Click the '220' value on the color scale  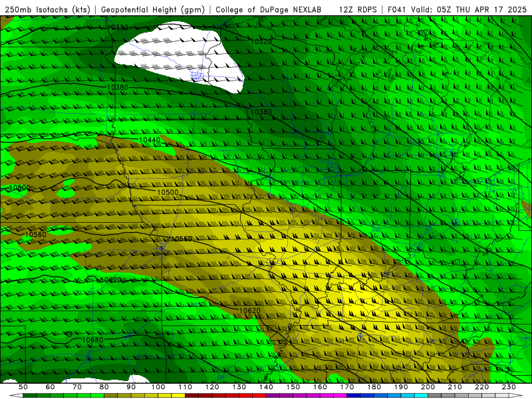click(481, 387)
